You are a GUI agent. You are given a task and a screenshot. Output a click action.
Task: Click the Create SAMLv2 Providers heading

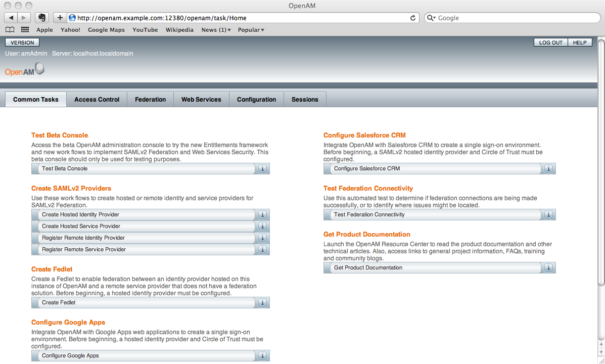71,189
